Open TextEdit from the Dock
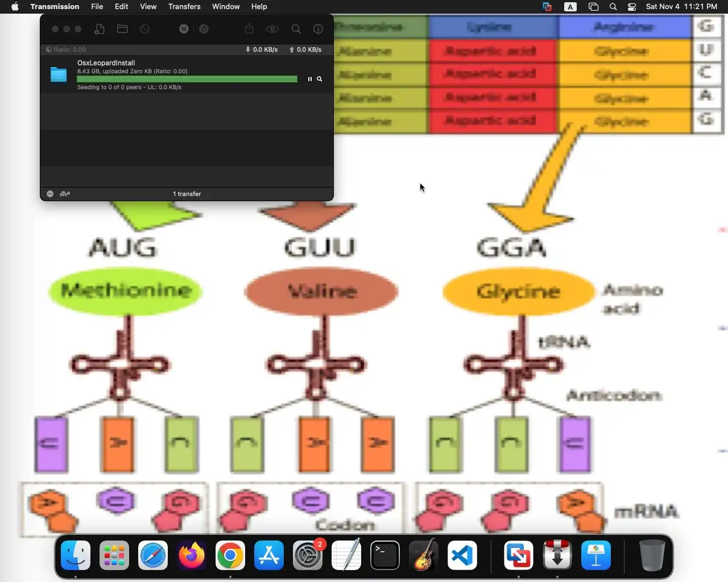Image resolution: width=728 pixels, height=582 pixels. point(346,555)
